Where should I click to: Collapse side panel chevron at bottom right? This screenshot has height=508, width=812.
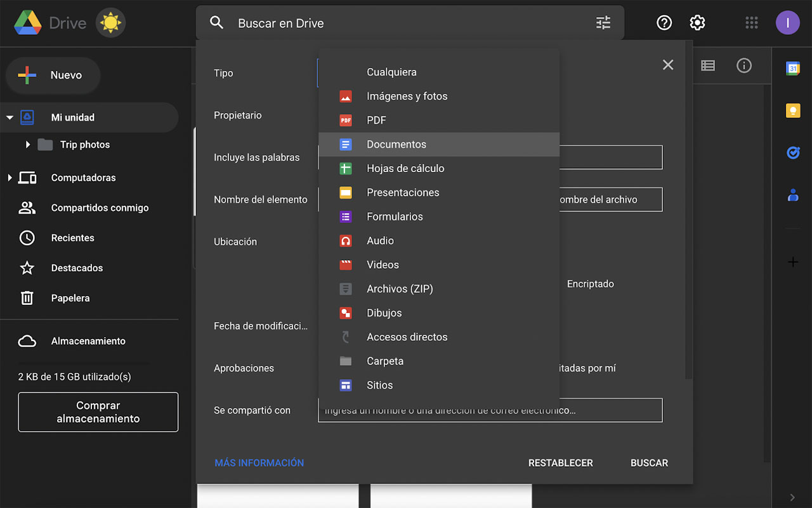click(x=792, y=497)
